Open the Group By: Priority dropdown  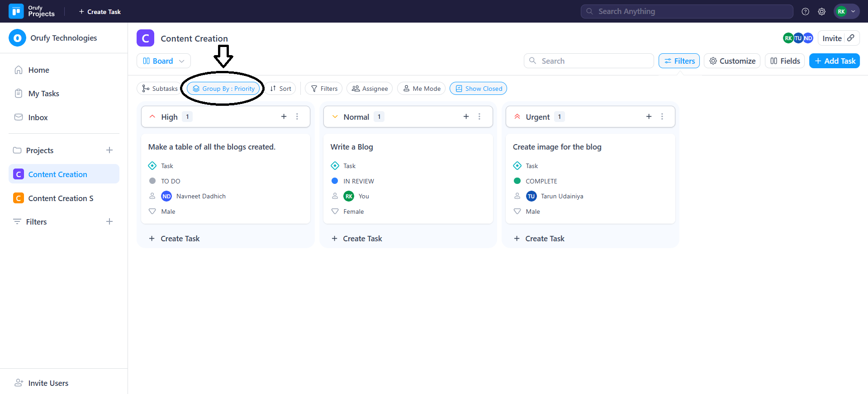pyautogui.click(x=224, y=89)
